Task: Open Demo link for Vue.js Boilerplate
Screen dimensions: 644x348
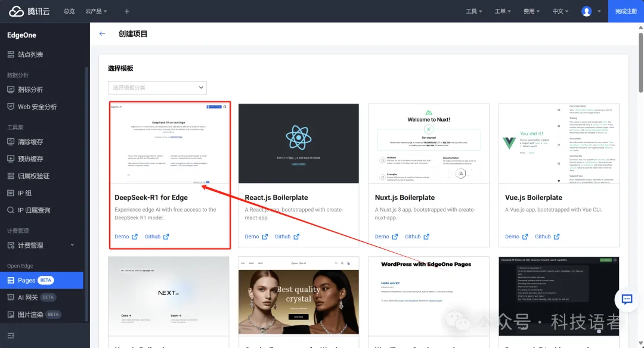Action: (516, 237)
